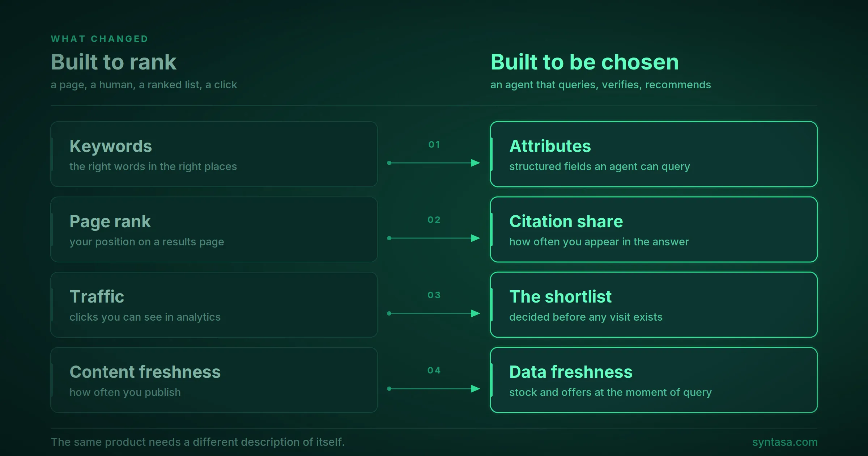Click the arrow under step 01
Image resolution: width=868 pixels, height=456 pixels.
[x=434, y=163]
